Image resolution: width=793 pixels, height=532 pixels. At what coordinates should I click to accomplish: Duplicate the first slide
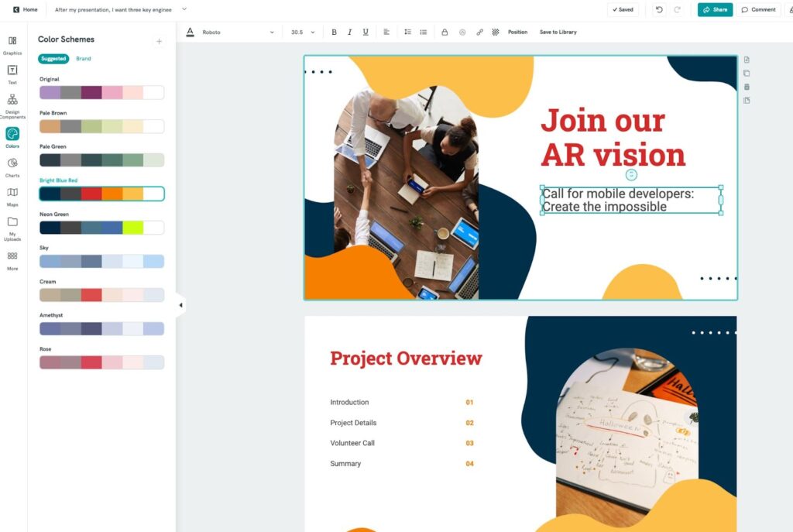pyautogui.click(x=747, y=74)
